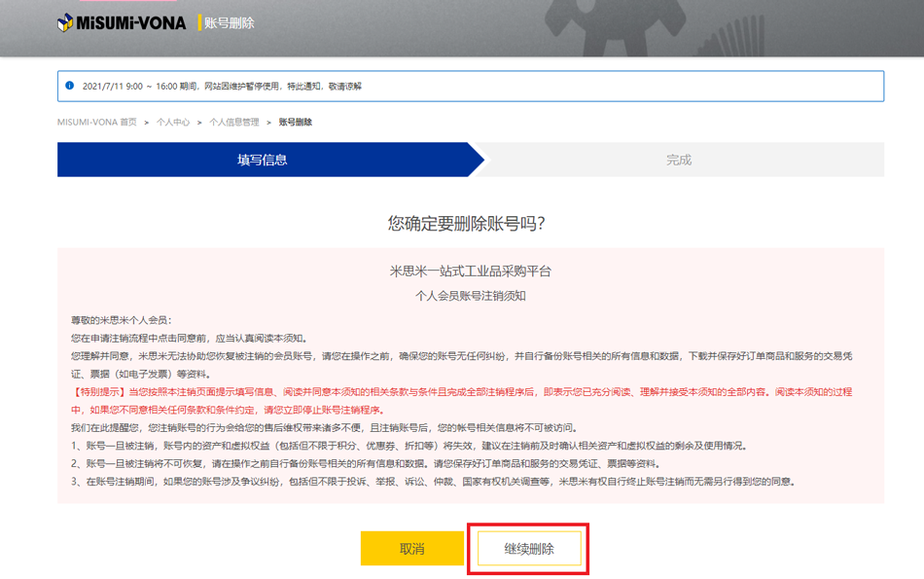924x579 pixels.
Task: Click the 2021/7/11 maintenance notice text
Action: (x=222, y=86)
